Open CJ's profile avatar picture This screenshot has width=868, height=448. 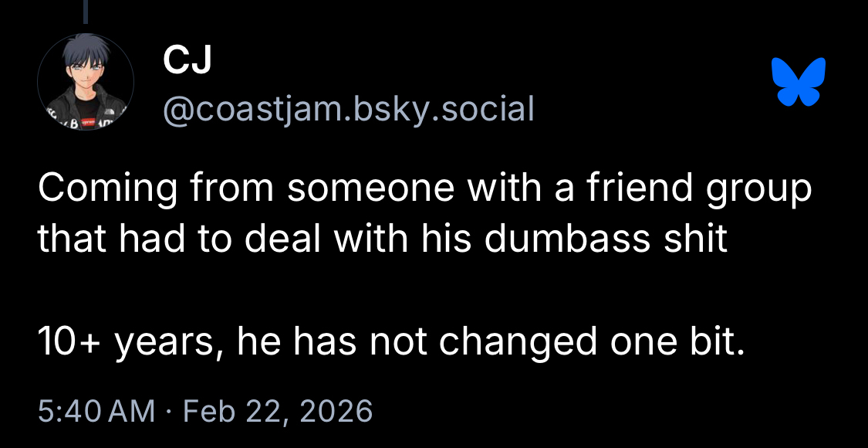[x=86, y=82]
